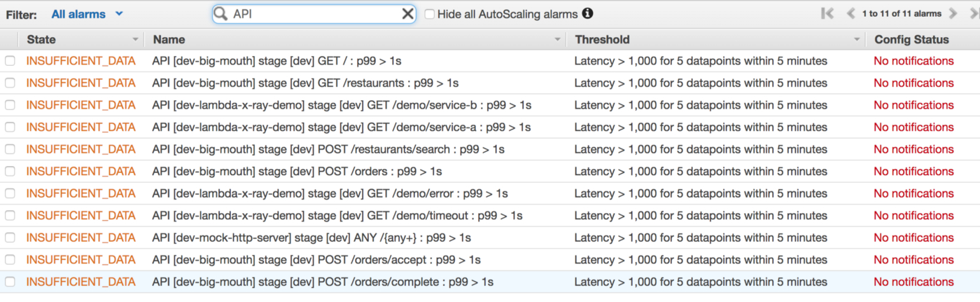Clear the API search text with X
980x302 pixels.
pos(407,14)
